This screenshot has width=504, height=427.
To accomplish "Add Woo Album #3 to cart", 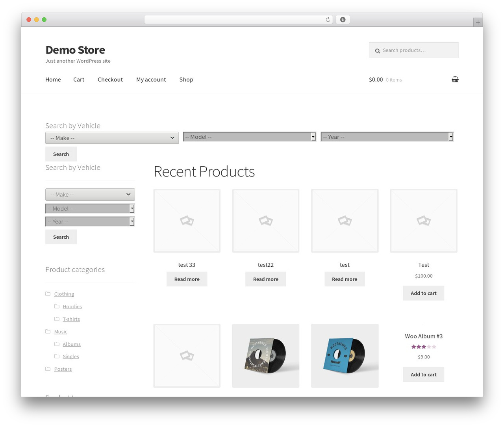I will [x=424, y=375].
